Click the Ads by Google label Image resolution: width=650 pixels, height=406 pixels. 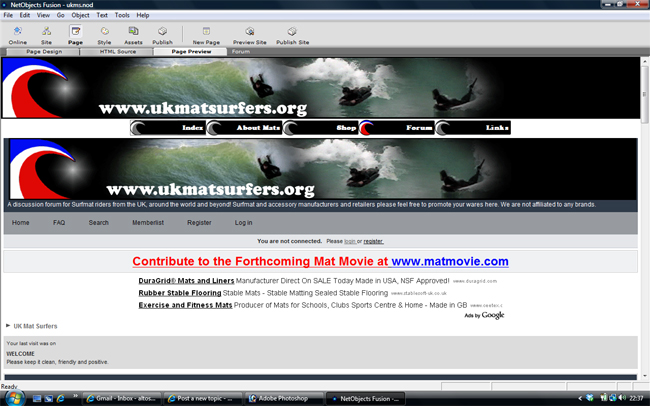click(x=484, y=316)
